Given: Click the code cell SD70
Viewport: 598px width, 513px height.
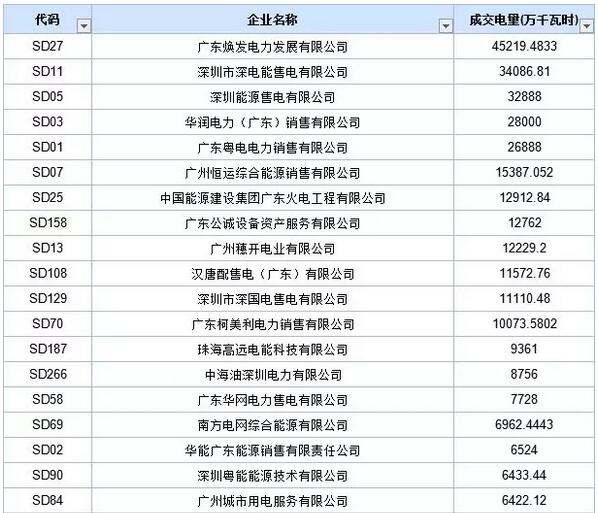Looking at the screenshot, I should 48,324.
